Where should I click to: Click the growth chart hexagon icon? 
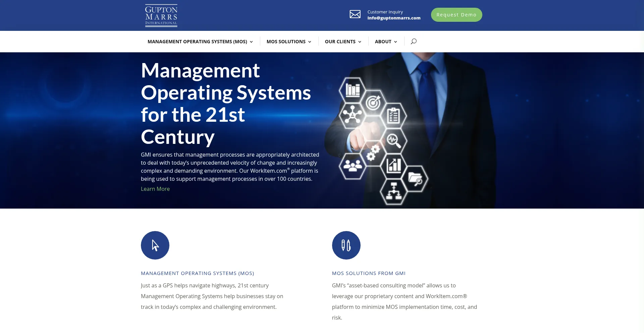point(394,165)
